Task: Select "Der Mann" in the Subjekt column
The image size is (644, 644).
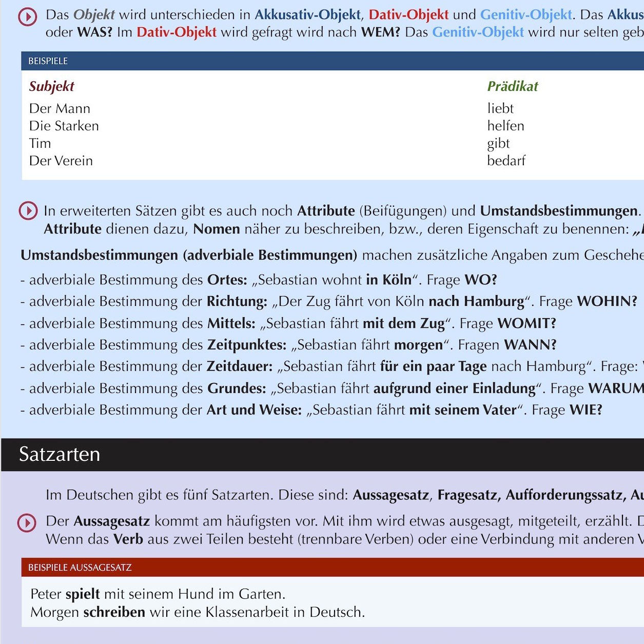Action: [60, 109]
